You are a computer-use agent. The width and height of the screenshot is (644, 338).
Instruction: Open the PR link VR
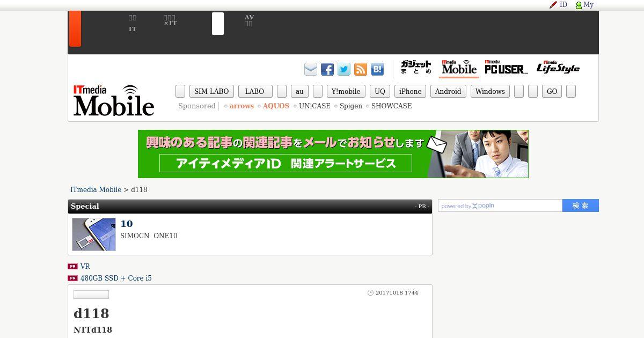(85, 267)
